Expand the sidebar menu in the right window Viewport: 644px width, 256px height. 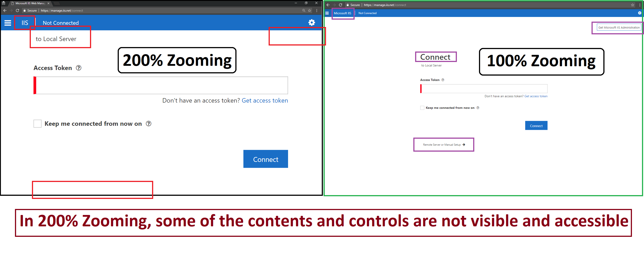(x=327, y=13)
